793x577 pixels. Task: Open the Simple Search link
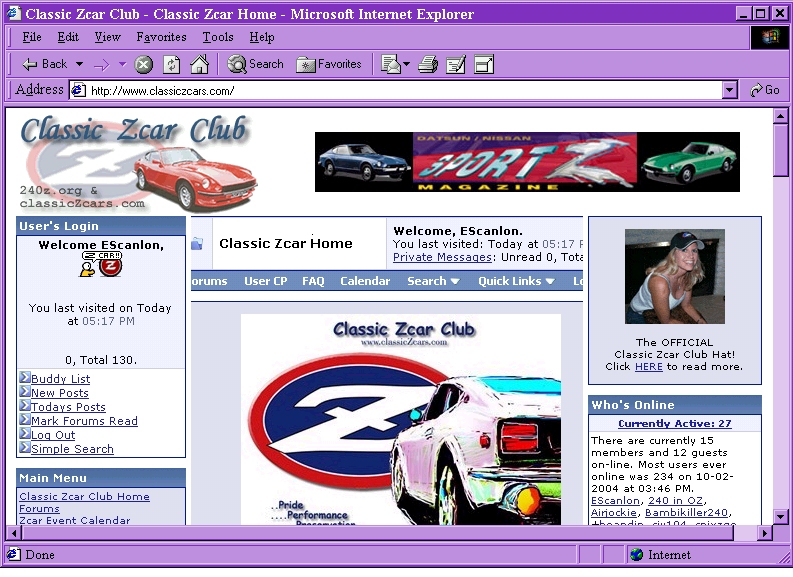click(72, 449)
